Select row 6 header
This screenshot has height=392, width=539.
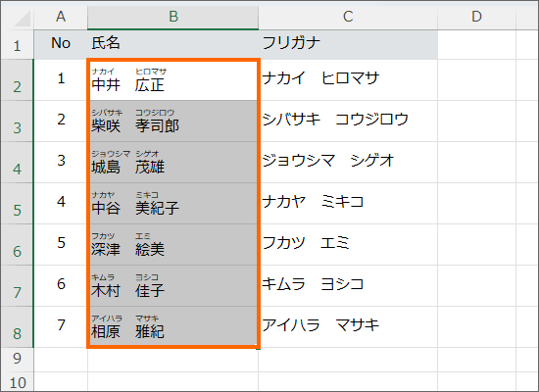tap(18, 244)
